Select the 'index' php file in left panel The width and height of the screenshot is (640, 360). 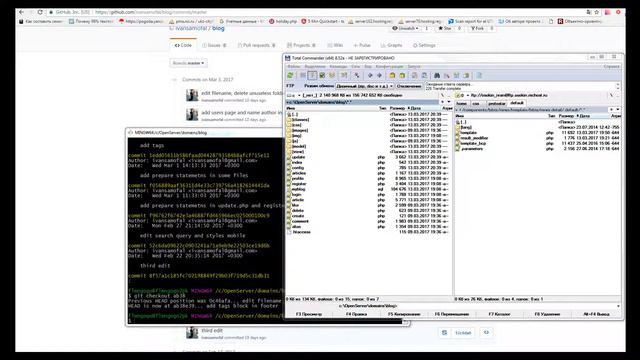[297, 162]
